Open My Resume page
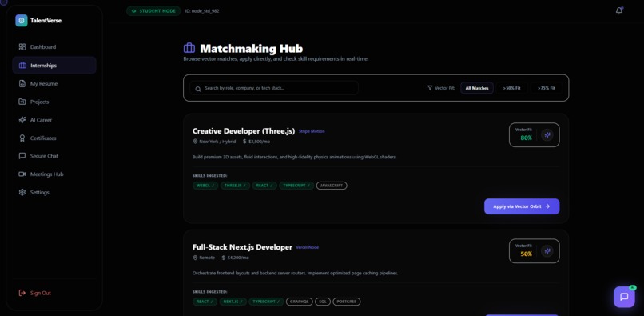 [54, 83]
